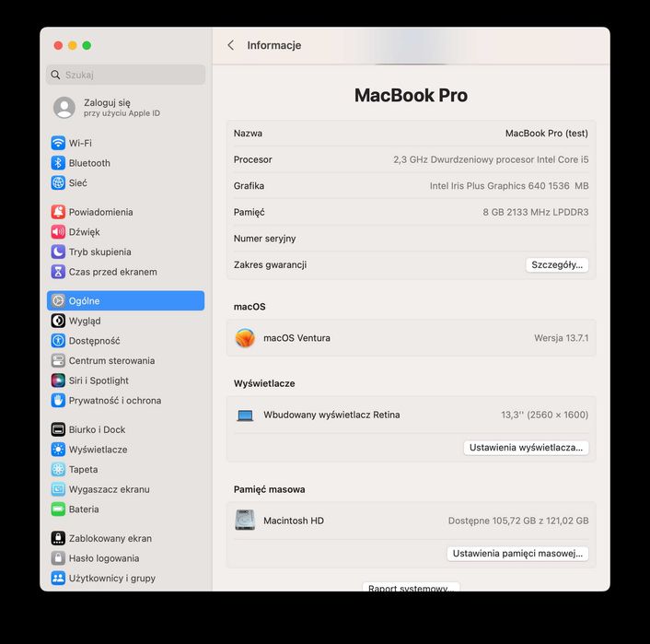Image resolution: width=650 pixels, height=644 pixels.
Task: Click the Bateria battery icon
Action: 58,509
